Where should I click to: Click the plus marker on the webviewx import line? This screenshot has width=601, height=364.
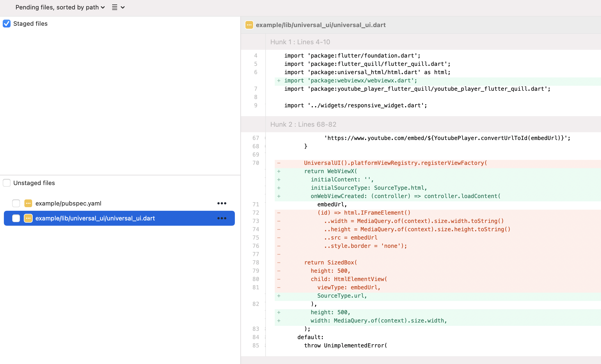tap(278, 80)
